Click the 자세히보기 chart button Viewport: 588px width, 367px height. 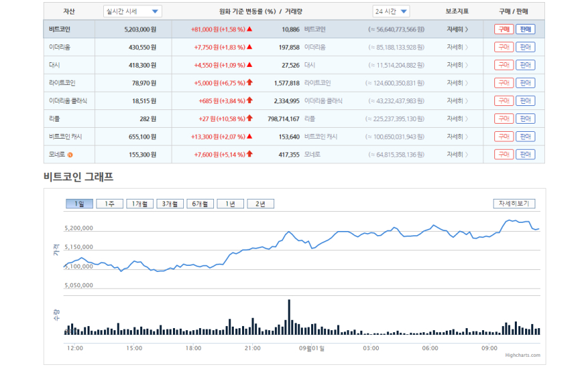(513, 204)
